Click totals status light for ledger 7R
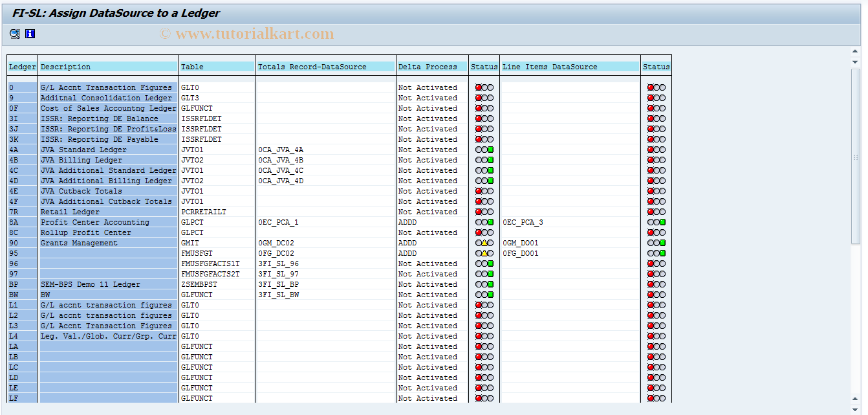 coord(484,212)
